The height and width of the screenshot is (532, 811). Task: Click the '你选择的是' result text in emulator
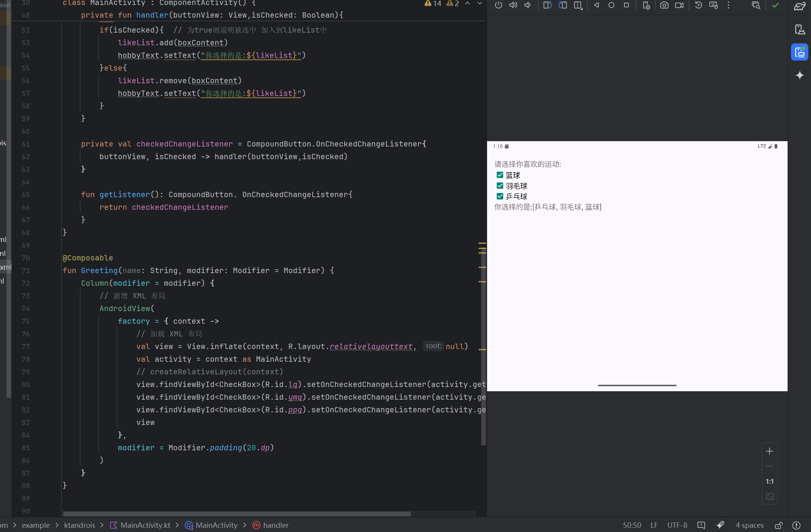coord(548,207)
